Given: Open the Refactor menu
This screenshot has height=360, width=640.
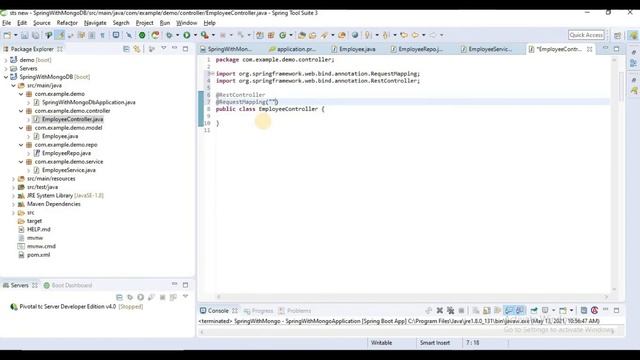Looking at the screenshot, I should tap(67, 23).
